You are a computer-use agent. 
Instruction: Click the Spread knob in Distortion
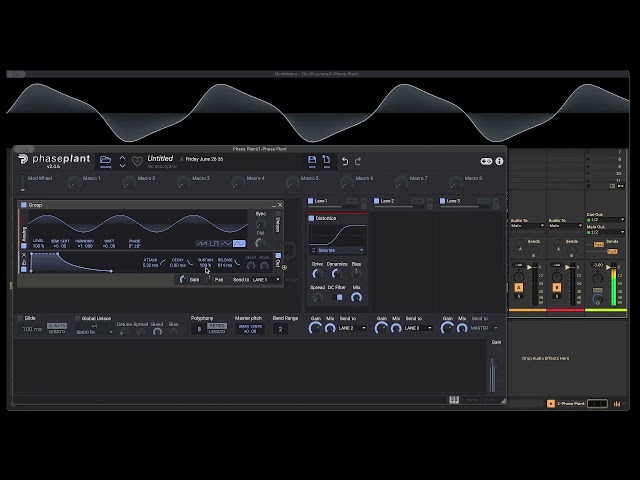point(317,298)
